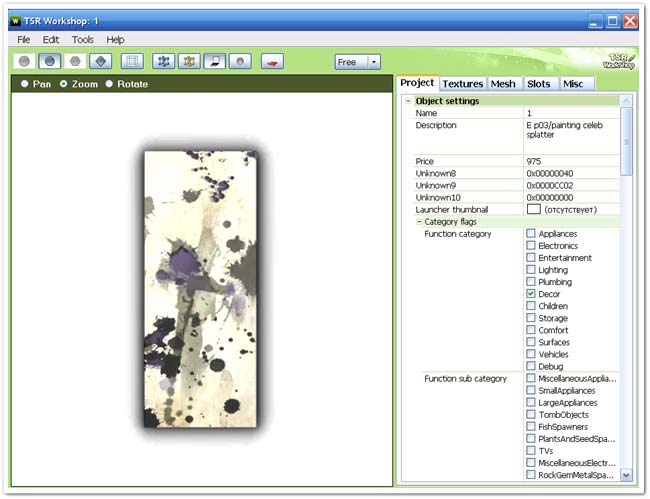Click the small sphere light toolbar icon
The image size is (650, 499).
[x=240, y=61]
